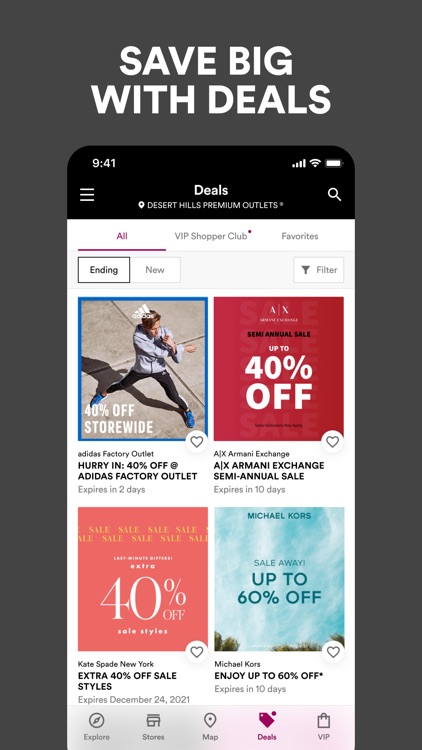Toggle heart on Kate Spade deal
The height and width of the screenshot is (750, 422).
pos(197,652)
